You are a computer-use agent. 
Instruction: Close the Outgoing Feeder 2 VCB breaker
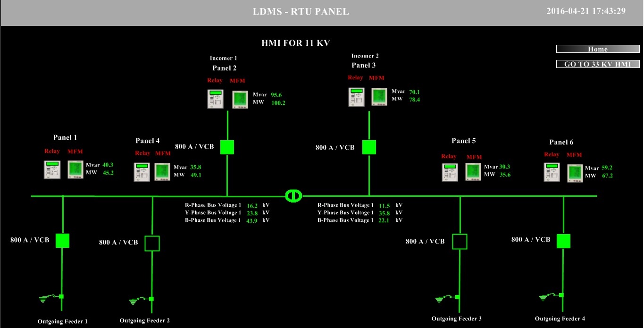(x=152, y=244)
